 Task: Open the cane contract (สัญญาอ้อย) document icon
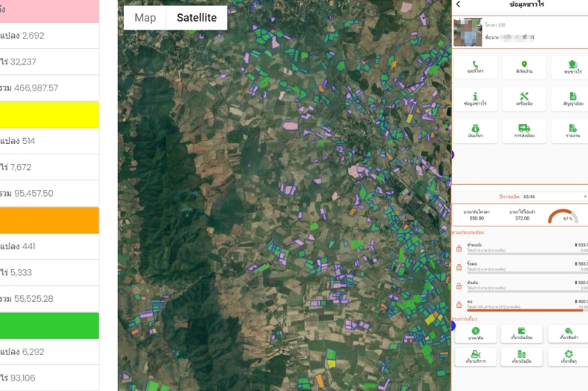pos(572,99)
